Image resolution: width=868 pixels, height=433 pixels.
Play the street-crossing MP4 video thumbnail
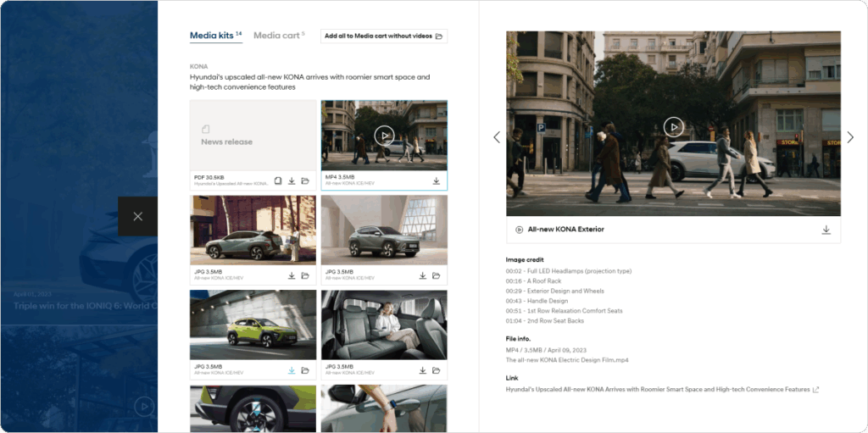click(384, 135)
